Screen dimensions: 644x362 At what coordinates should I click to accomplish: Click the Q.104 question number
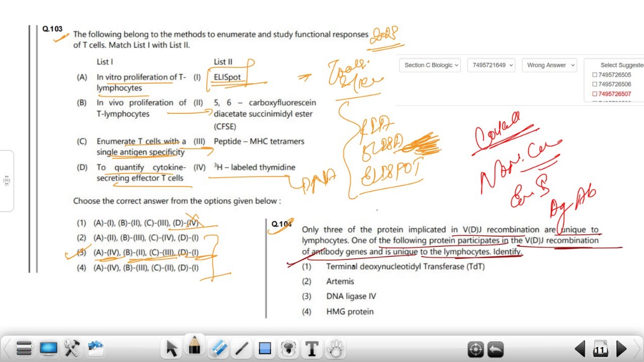[x=281, y=224]
